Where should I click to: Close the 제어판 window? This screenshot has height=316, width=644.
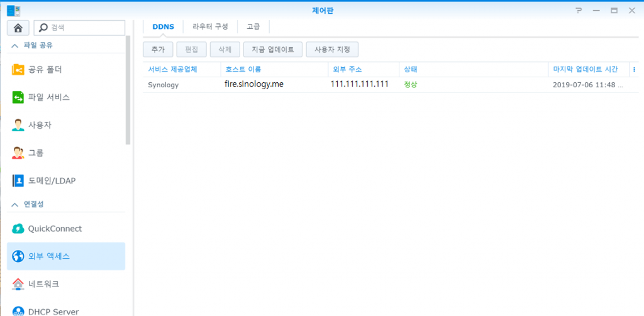click(x=631, y=11)
